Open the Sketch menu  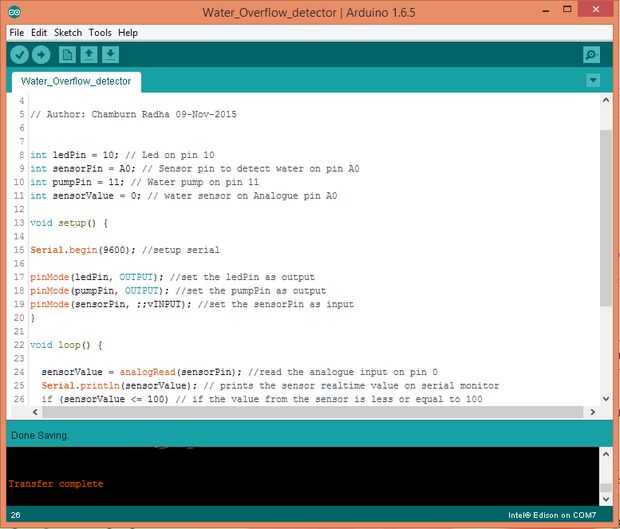click(x=68, y=33)
